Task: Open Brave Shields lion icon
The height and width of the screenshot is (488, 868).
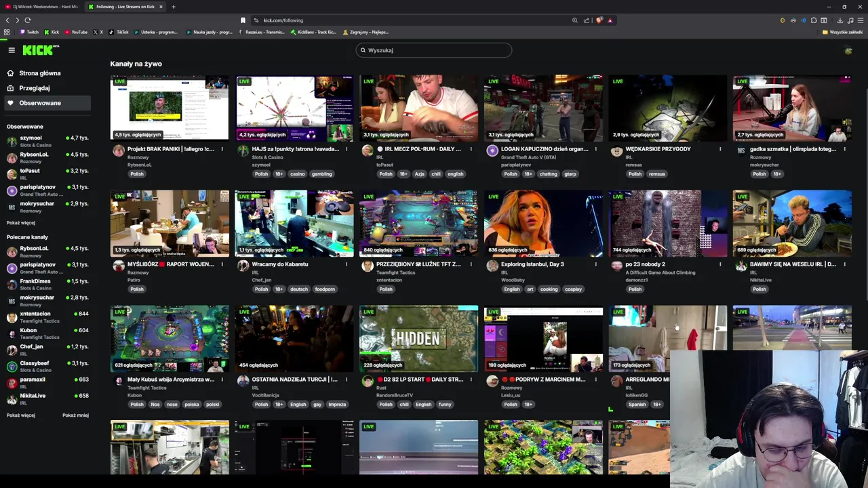Action: click(x=599, y=20)
